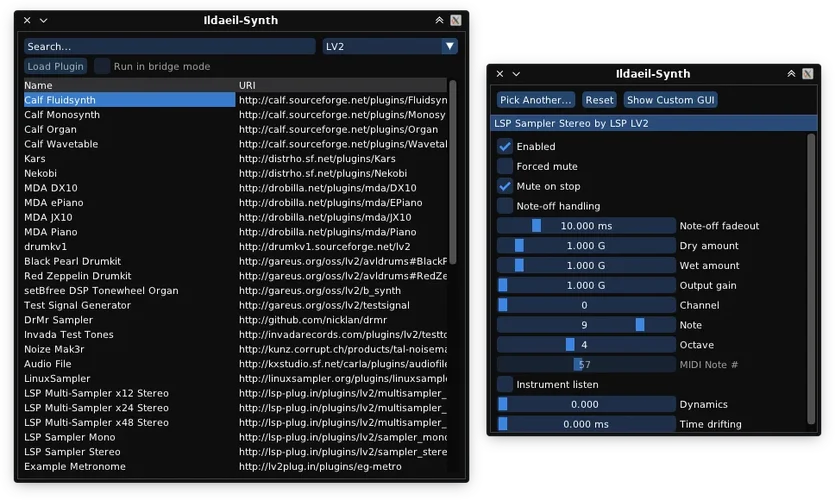
Task: Select LSP Sampler Stereo in plugin list
Action: click(x=72, y=452)
